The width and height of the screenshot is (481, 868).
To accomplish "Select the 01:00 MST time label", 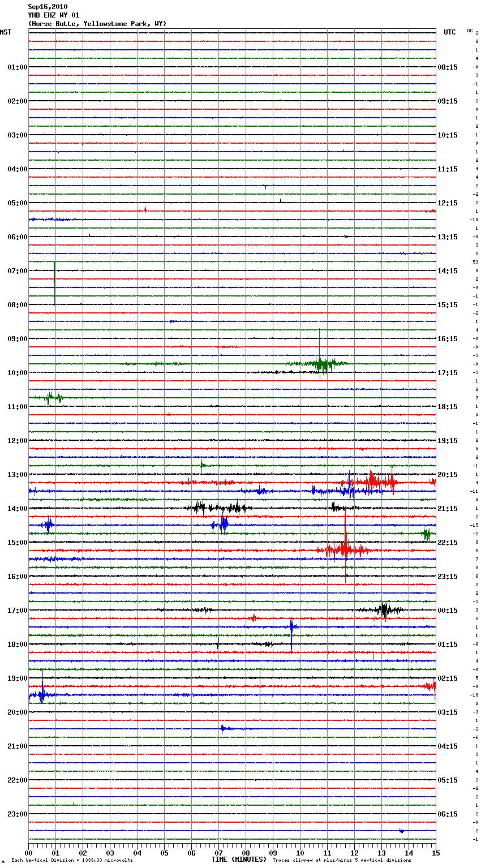I will (17, 67).
